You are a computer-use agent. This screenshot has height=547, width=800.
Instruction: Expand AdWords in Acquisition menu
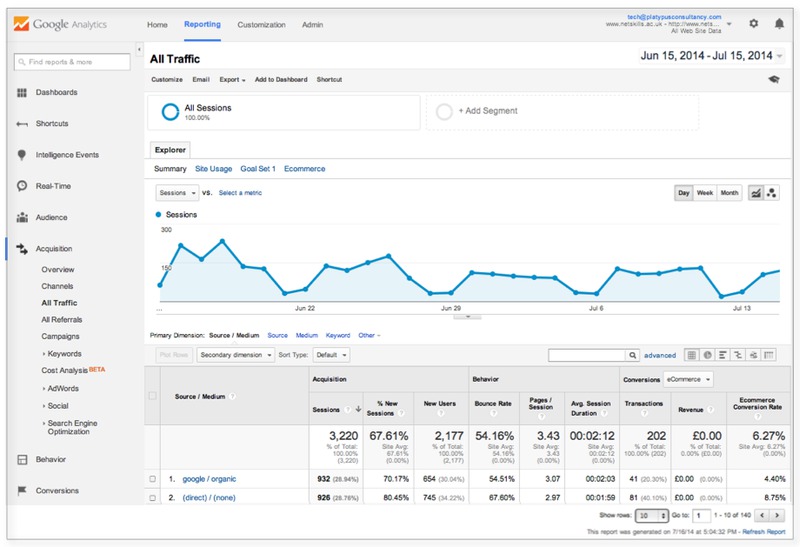[x=61, y=388]
